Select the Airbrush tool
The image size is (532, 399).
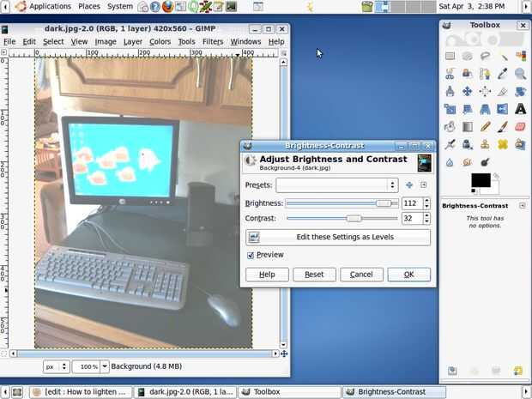coord(450,144)
